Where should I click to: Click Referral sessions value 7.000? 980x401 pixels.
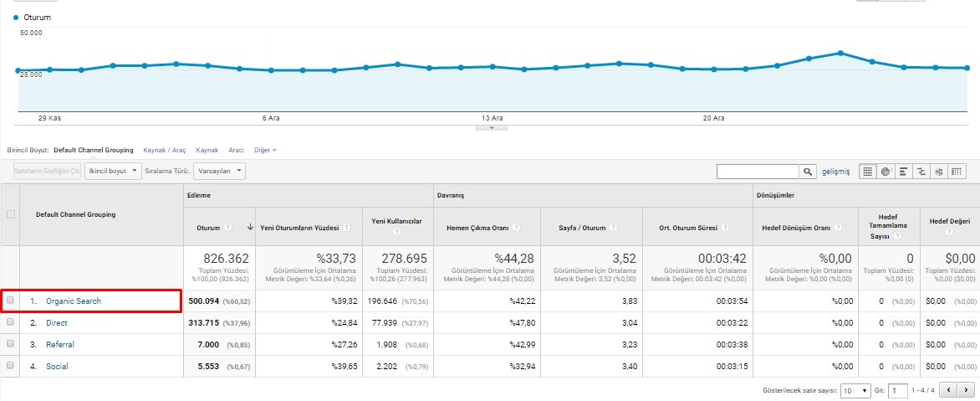(208, 345)
